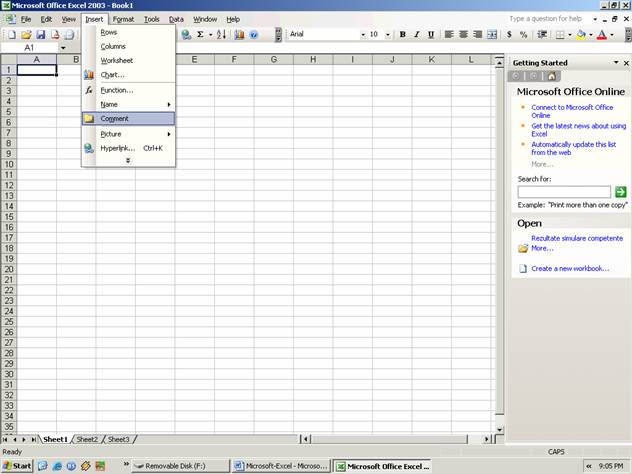Open the Picture submenu

coord(128,134)
